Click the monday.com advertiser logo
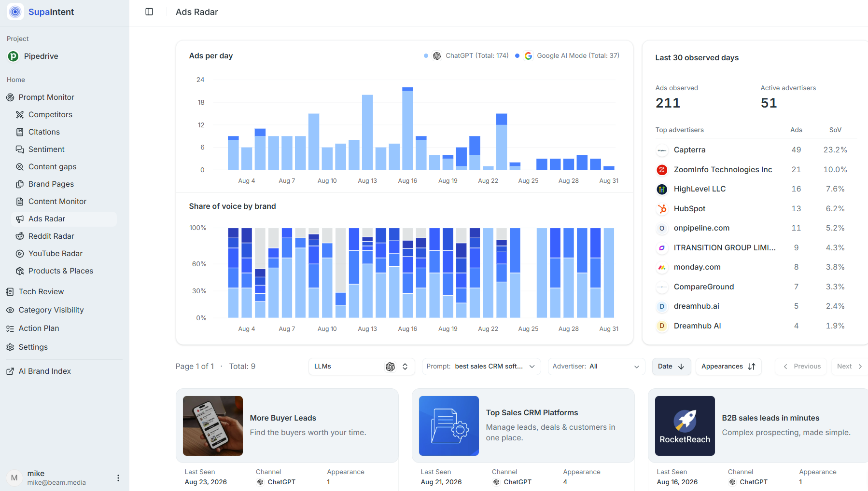This screenshot has width=868, height=491. pyautogui.click(x=662, y=267)
